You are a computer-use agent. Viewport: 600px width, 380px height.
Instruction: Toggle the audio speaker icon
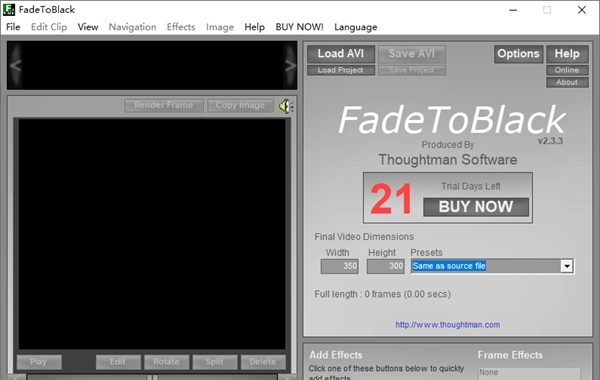(x=286, y=106)
